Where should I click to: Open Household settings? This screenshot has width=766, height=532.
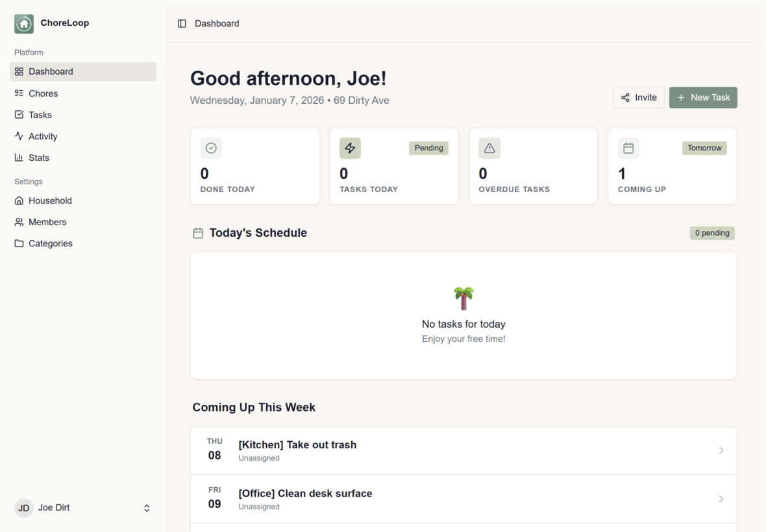(83, 200)
